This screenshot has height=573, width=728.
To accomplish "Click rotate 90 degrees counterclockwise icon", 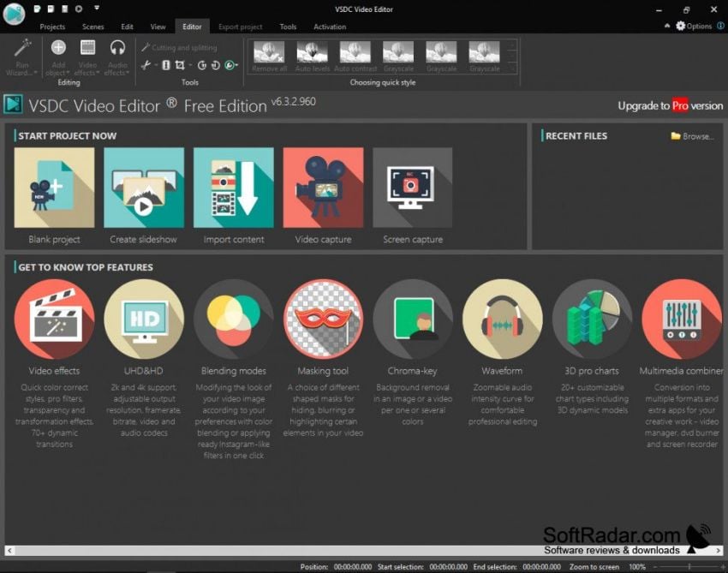I will click(202, 65).
